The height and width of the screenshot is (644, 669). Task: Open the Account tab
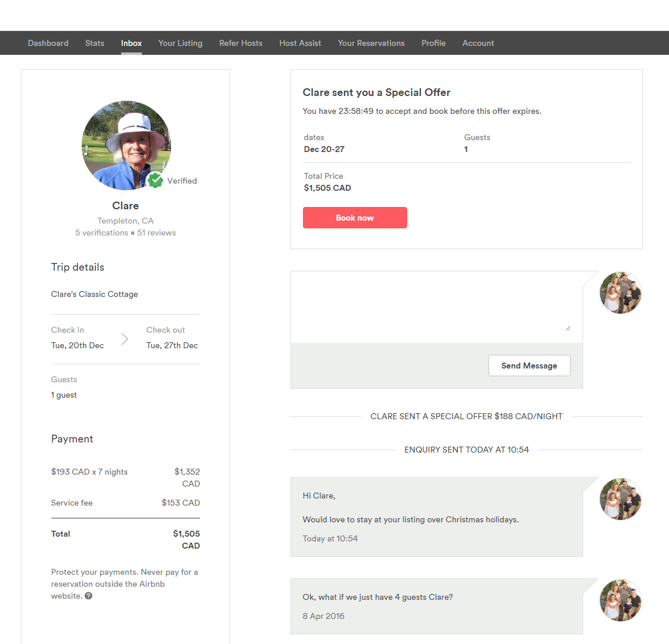click(x=478, y=43)
